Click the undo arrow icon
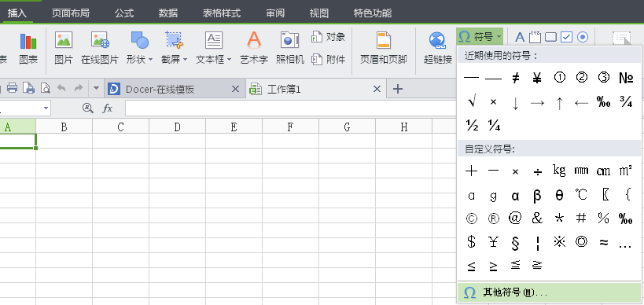Viewport: 644px width, 305px height. pos(61,88)
